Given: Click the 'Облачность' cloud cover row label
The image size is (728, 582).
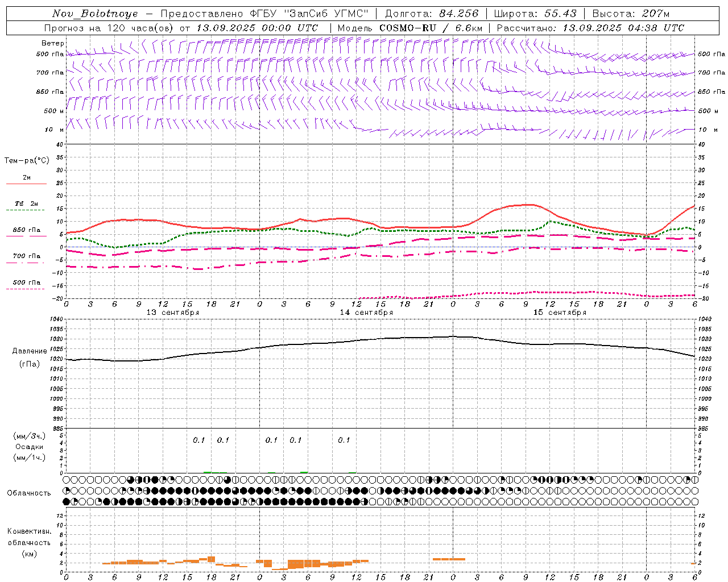Looking at the screenshot, I should point(29,493).
